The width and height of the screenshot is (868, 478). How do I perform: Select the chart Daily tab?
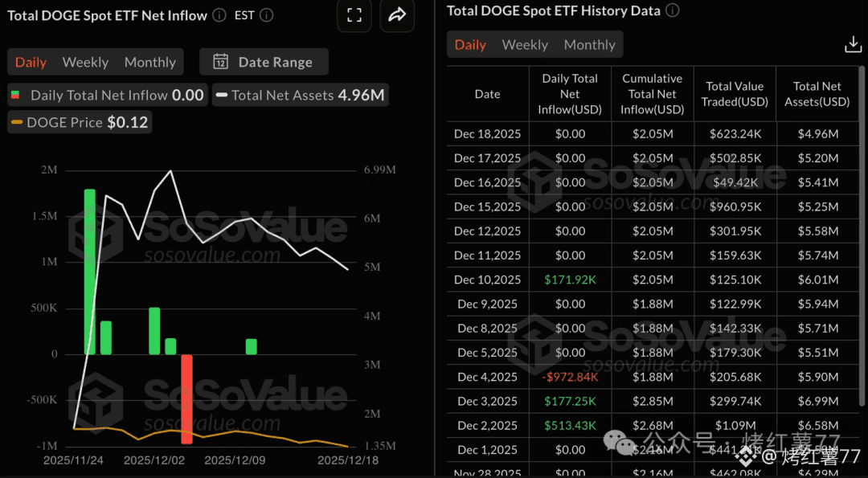coord(31,62)
